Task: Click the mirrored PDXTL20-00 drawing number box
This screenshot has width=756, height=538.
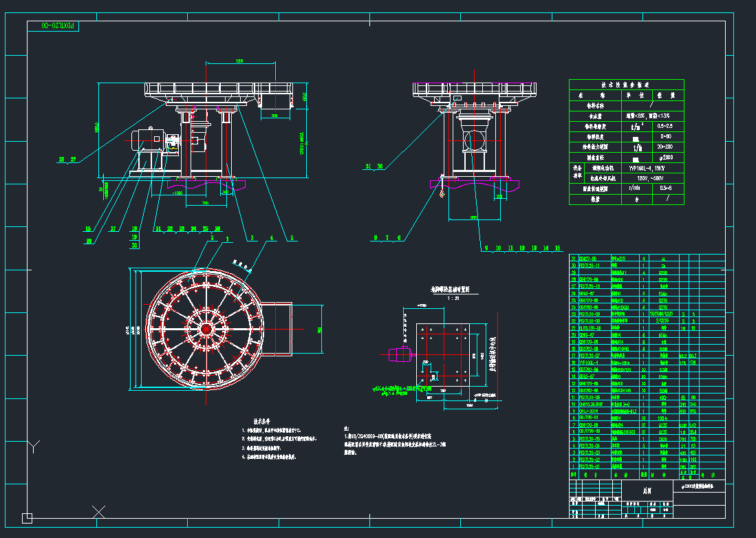Action: 55,26
